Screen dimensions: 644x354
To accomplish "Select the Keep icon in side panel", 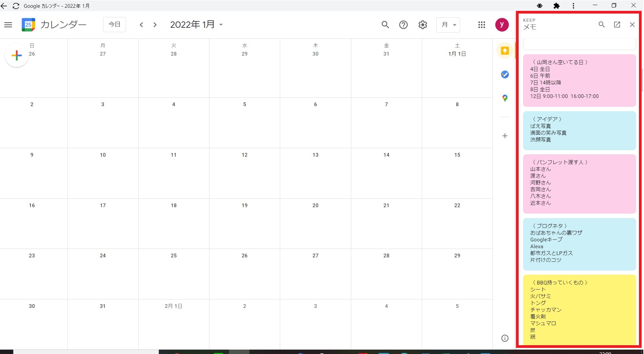I will pyautogui.click(x=505, y=51).
